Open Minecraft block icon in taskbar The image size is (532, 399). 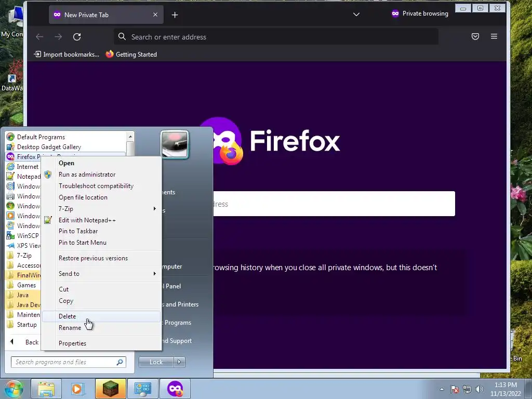pyautogui.click(x=111, y=389)
